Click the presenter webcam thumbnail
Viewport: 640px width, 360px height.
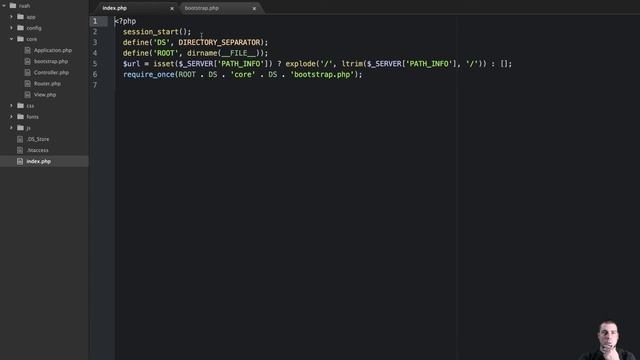(x=607, y=340)
